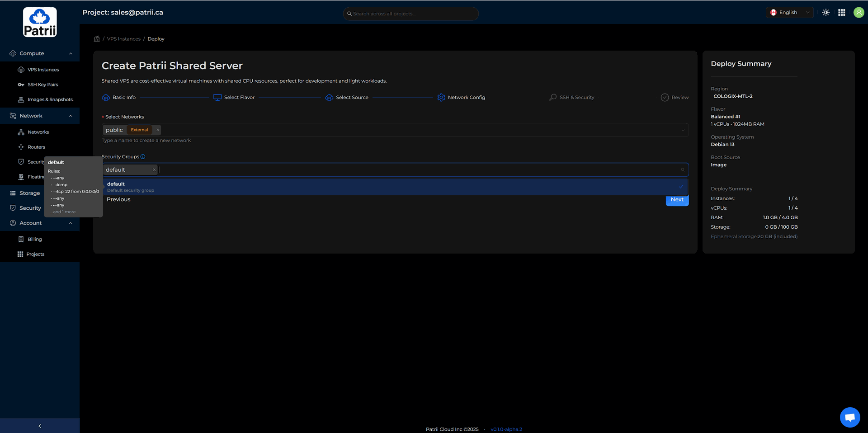Viewport: 868px width, 433px height.
Task: Collapse the sidebar with the bottom arrow
Action: [40, 426]
